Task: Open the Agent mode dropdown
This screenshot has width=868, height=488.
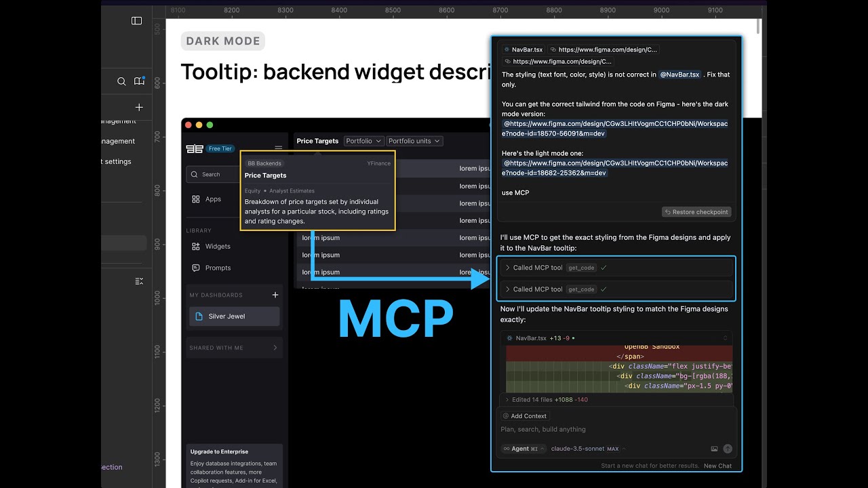Action: coord(524,449)
